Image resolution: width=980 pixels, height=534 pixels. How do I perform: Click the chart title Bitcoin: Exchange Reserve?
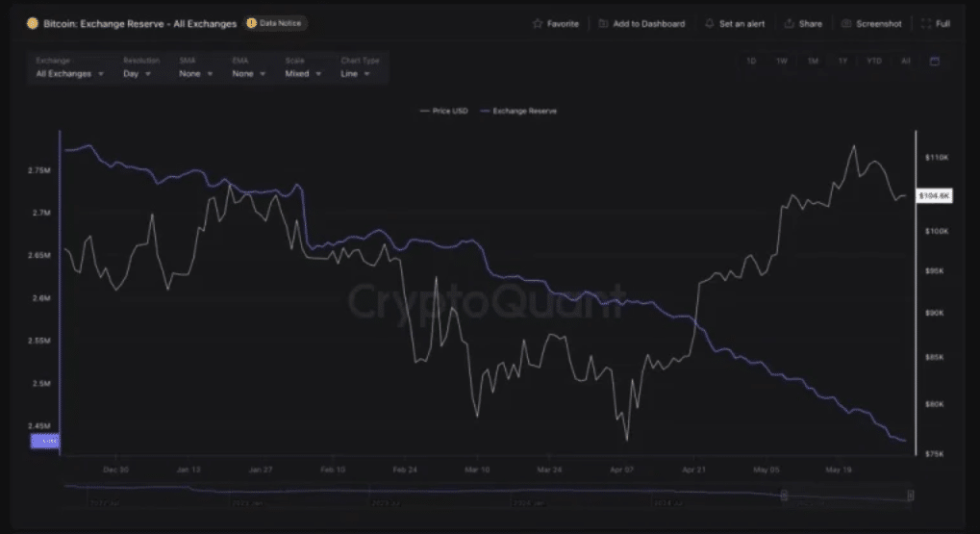pos(140,24)
